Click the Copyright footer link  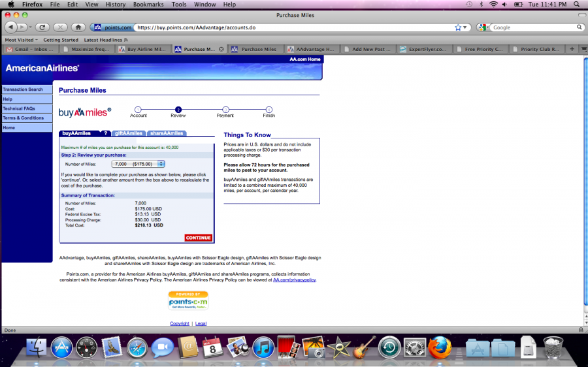click(180, 323)
